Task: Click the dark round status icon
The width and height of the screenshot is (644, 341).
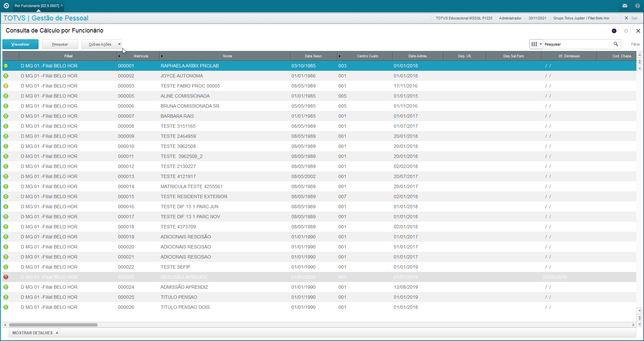Action: click(614, 31)
